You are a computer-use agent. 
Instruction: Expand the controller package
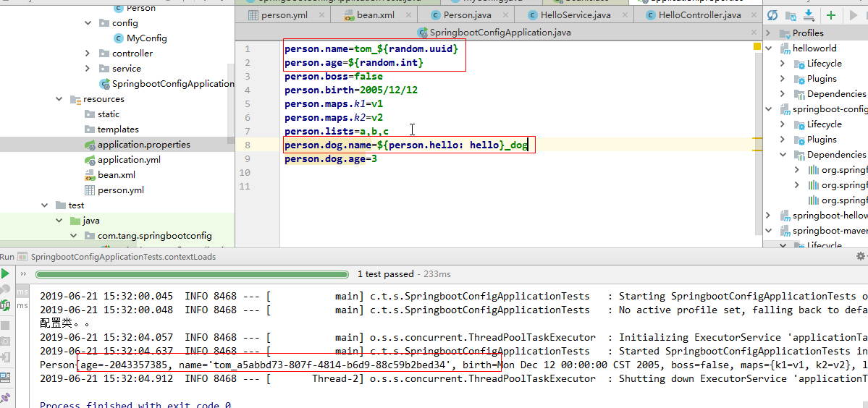(88, 54)
